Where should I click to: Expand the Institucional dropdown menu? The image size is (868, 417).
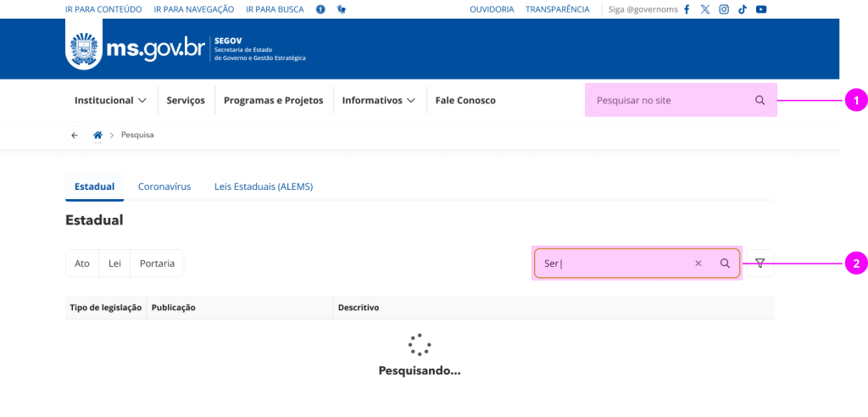(x=110, y=100)
